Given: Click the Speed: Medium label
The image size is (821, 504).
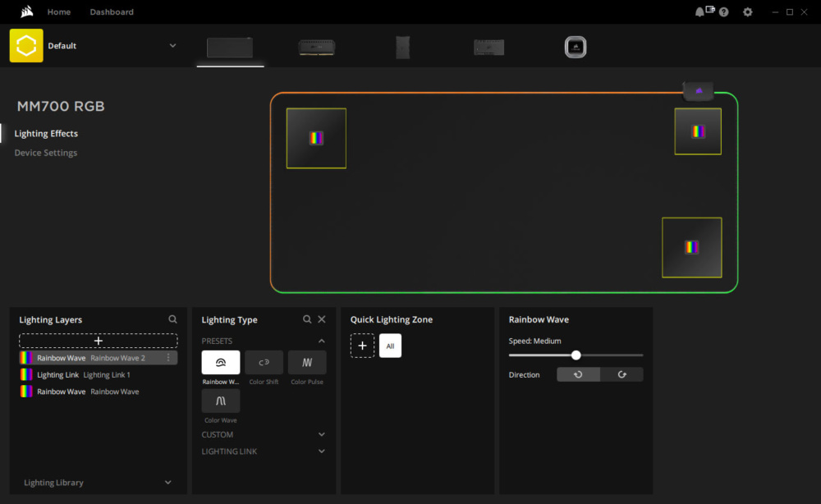Looking at the screenshot, I should 534,341.
